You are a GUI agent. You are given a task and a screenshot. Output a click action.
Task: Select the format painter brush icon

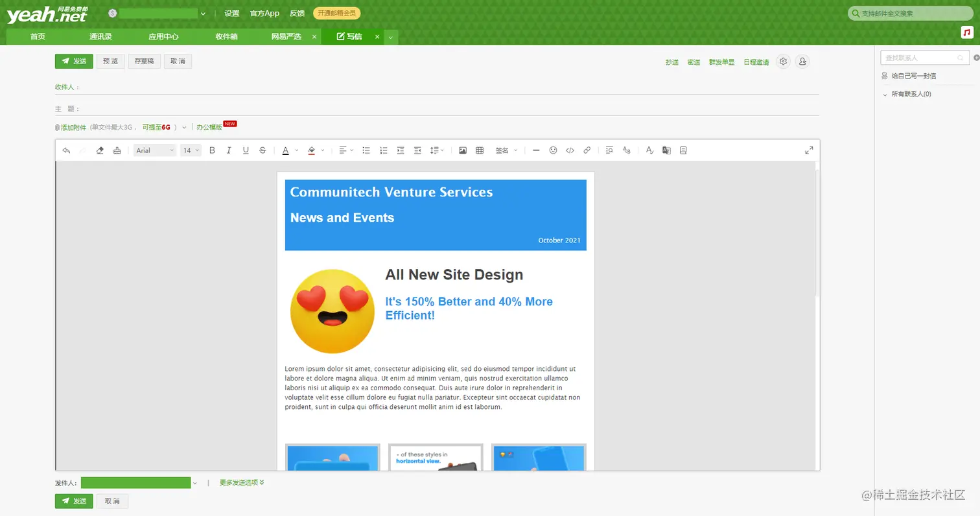(x=117, y=150)
